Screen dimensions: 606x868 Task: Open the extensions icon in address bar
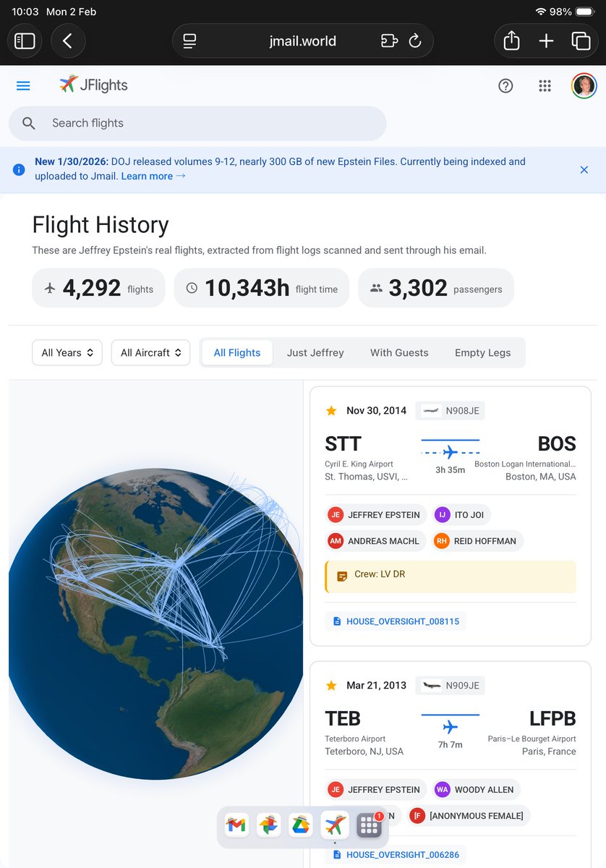(389, 41)
